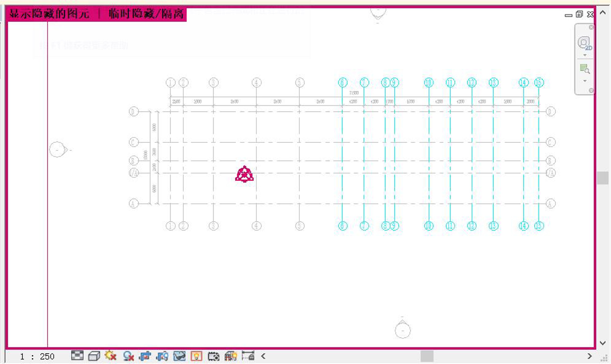Click the Zoom Region navigation icon
Image resolution: width=611 pixels, height=364 pixels.
(x=585, y=69)
